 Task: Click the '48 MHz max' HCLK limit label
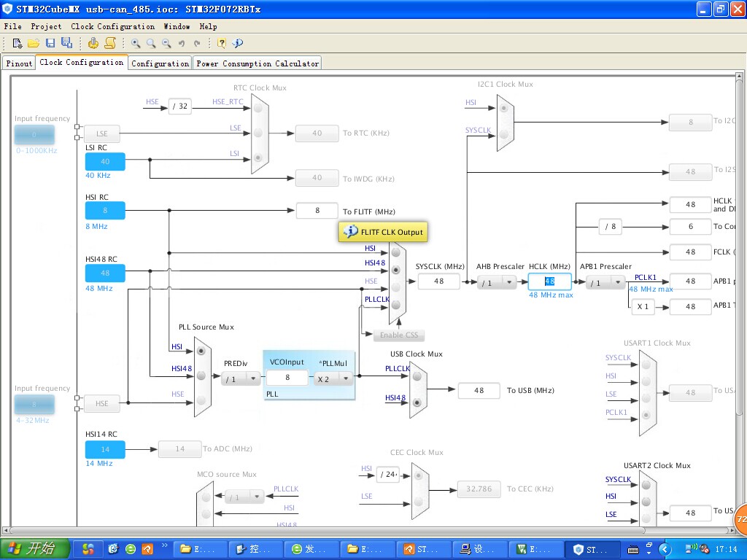pyautogui.click(x=551, y=295)
